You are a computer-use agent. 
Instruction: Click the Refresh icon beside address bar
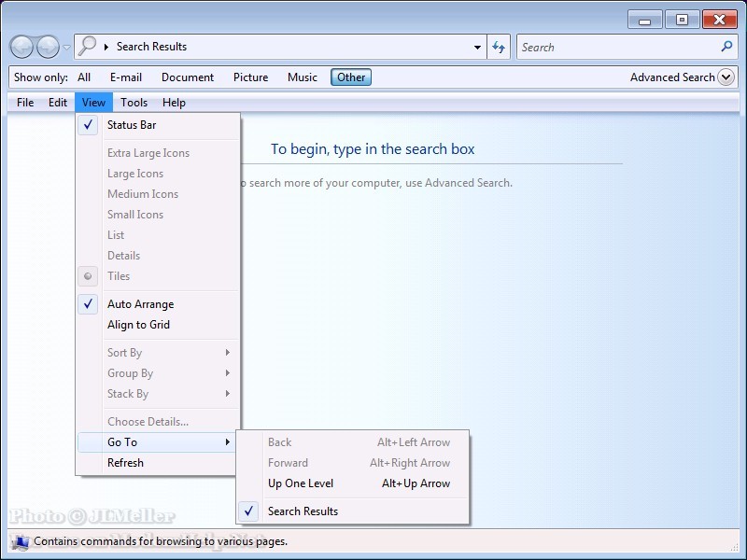click(x=499, y=47)
